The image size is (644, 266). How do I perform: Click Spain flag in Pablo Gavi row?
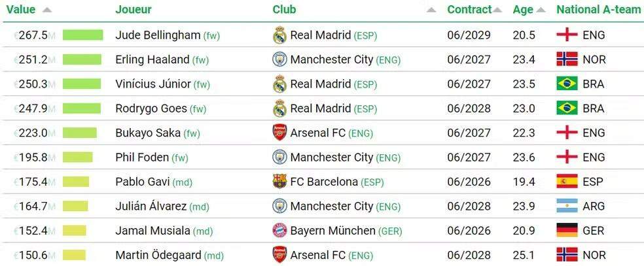(567, 182)
